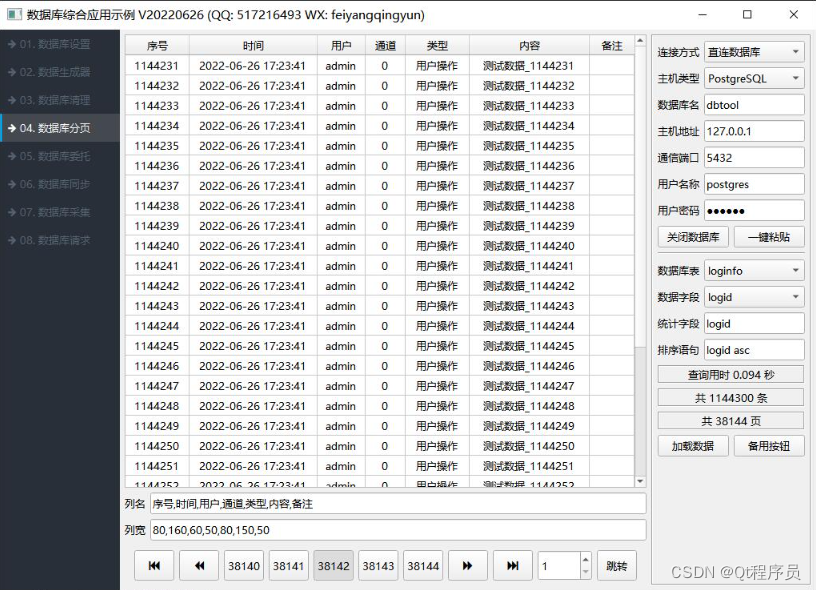The image size is (816, 590).
Task: Click the application icon in the title bar
Action: (14, 14)
